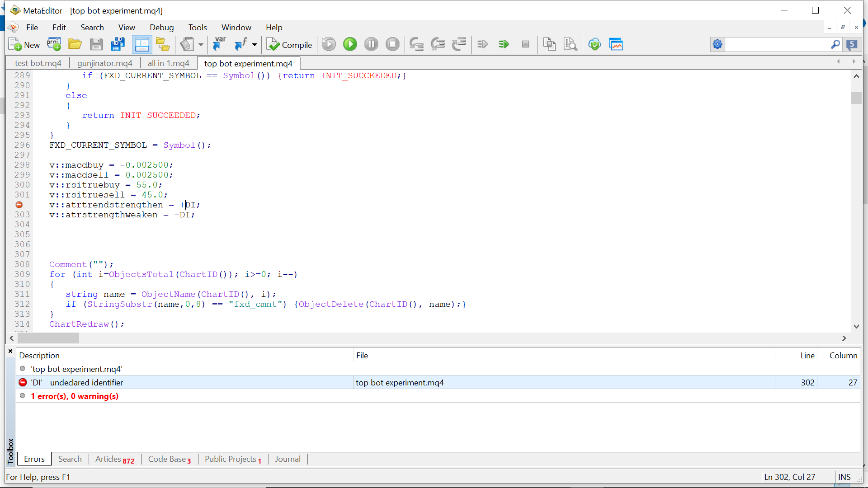Click the MQL5 Cloud Protector shield icon
Image resolution: width=868 pixels, height=488 pixels.
click(x=594, y=45)
